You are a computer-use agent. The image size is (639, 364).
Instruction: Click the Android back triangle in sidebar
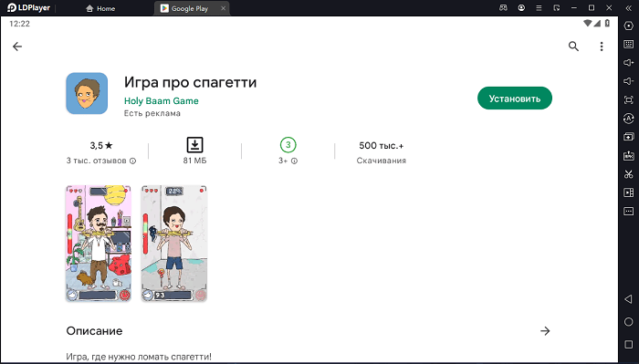tap(628, 299)
